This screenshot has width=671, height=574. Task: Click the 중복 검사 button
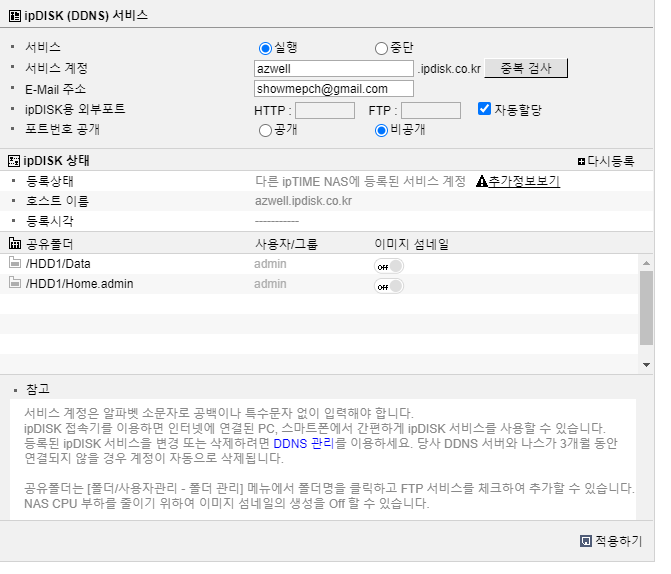(526, 68)
